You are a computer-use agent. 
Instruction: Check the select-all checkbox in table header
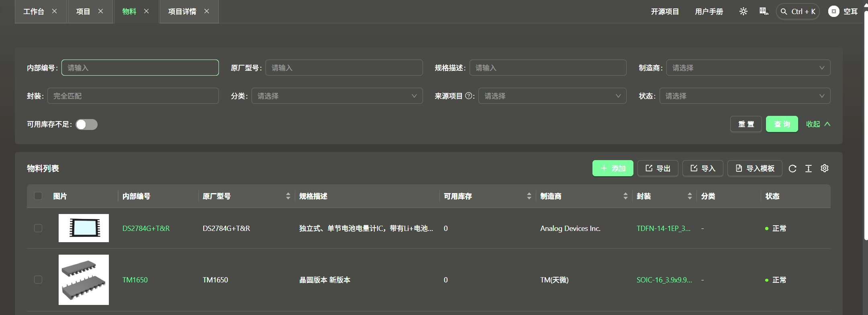tap(38, 196)
